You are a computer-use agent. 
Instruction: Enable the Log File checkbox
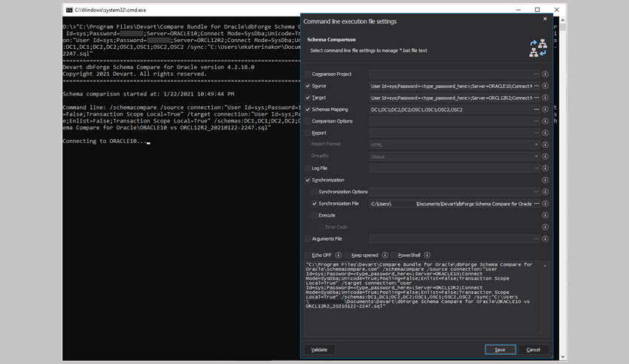[308, 168]
